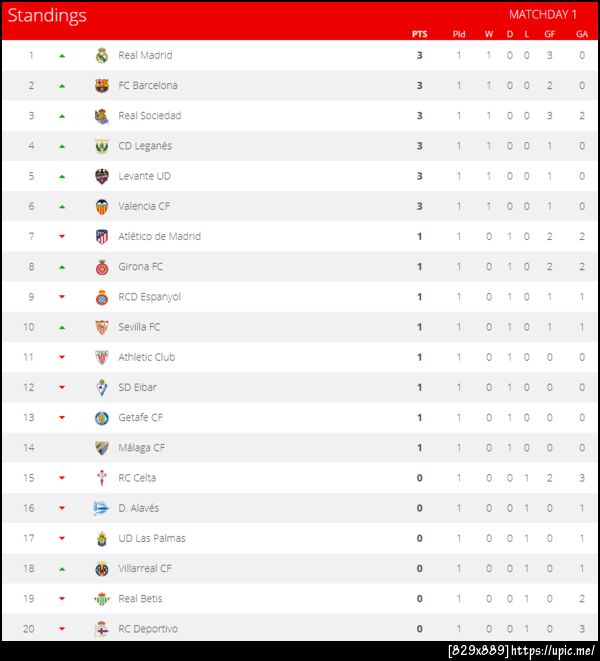Click the UD Las Palmas crest
The width and height of the screenshot is (600, 661).
[101, 538]
